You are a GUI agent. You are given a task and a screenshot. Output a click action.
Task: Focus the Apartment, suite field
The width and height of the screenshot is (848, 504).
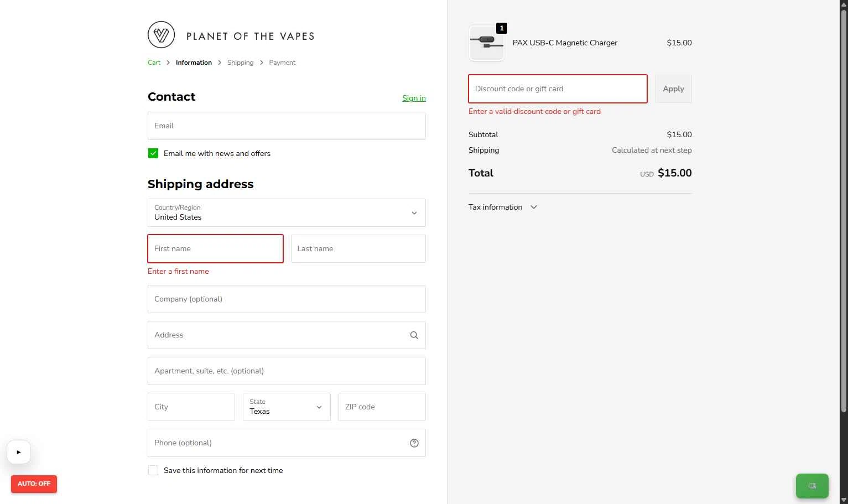[x=287, y=371]
